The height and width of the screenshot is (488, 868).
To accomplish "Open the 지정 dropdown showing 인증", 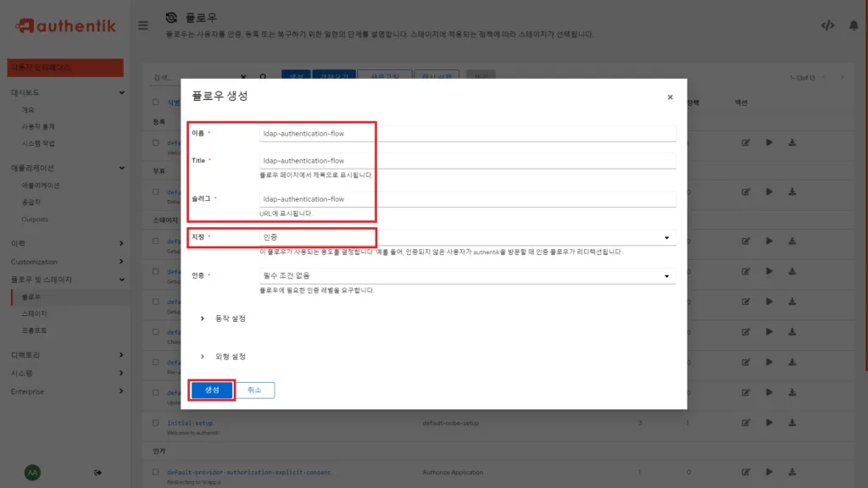I will click(465, 240).
